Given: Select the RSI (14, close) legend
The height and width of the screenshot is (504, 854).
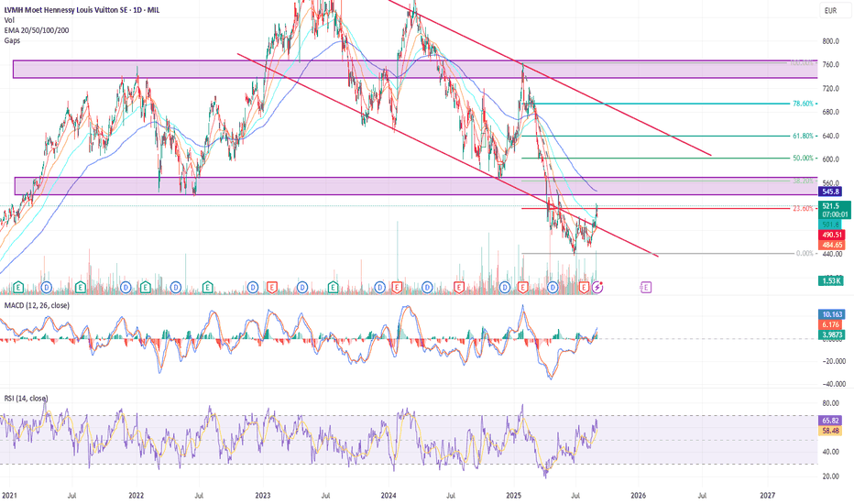Looking at the screenshot, I should [x=26, y=399].
